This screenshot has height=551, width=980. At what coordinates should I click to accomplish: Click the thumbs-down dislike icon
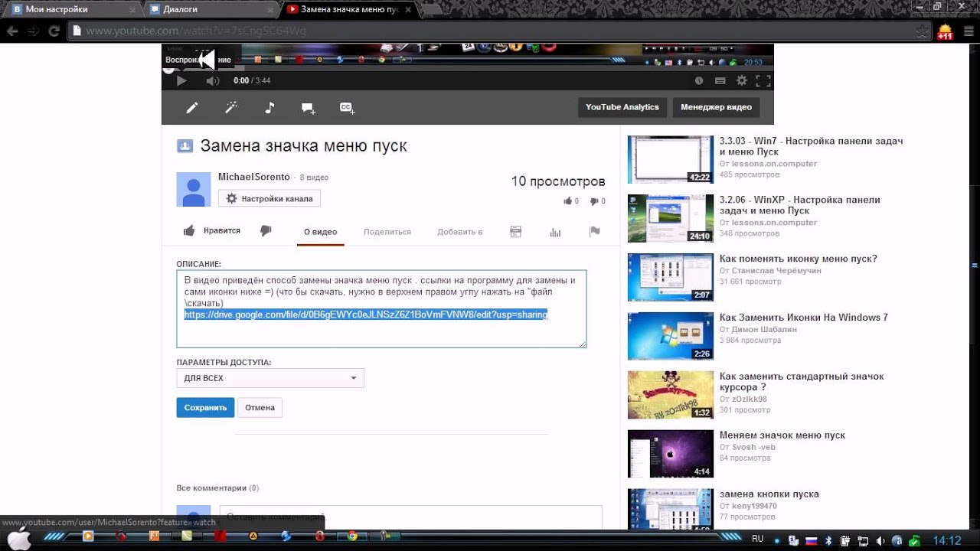coord(266,230)
